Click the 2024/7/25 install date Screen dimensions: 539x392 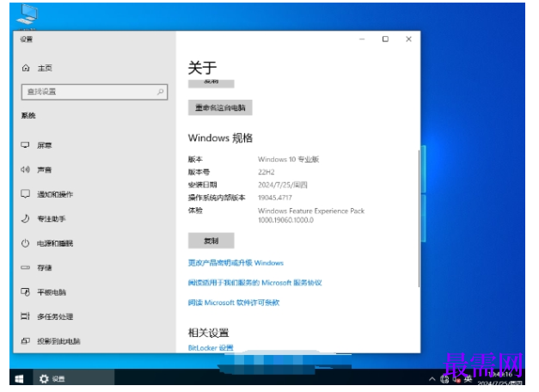coord(283,185)
